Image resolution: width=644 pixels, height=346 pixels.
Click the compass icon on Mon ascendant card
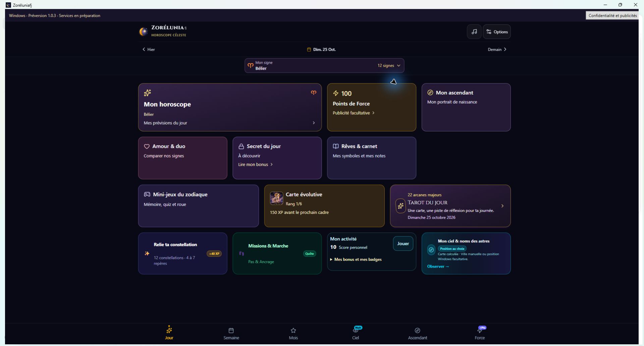(430, 93)
